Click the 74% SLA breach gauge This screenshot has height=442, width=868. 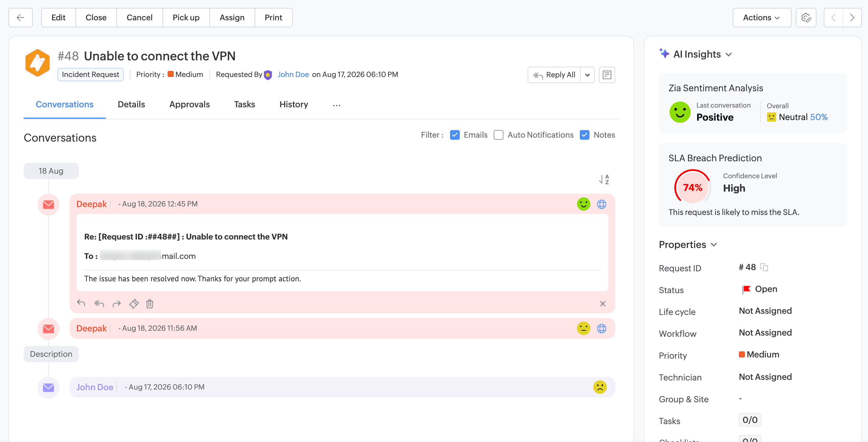pos(693,187)
